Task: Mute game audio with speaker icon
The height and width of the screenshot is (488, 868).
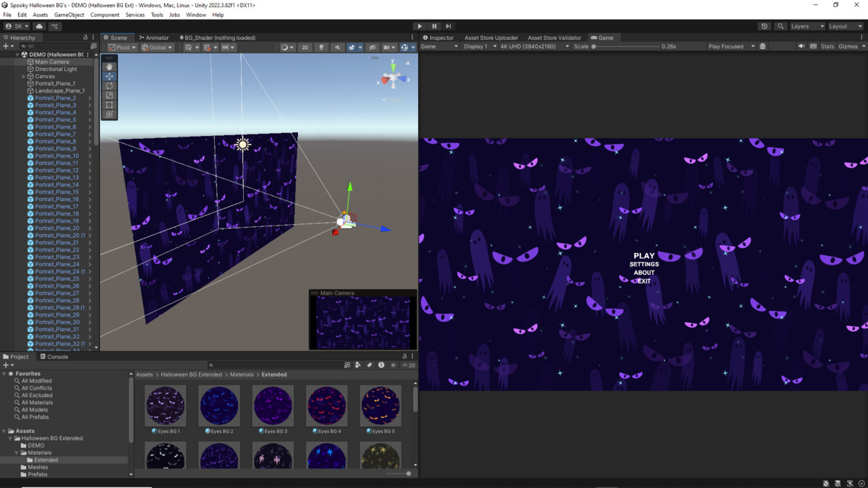Action: click(801, 46)
